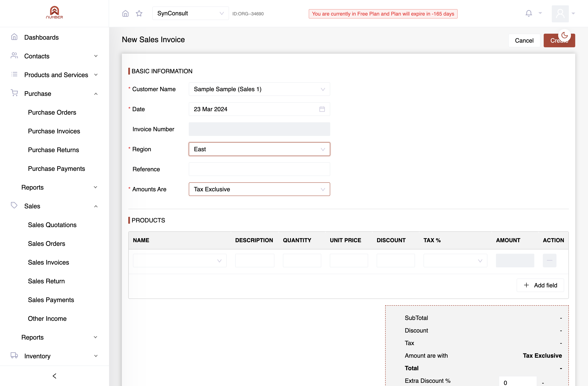Go to Dashboards
588x386 pixels.
(x=41, y=37)
